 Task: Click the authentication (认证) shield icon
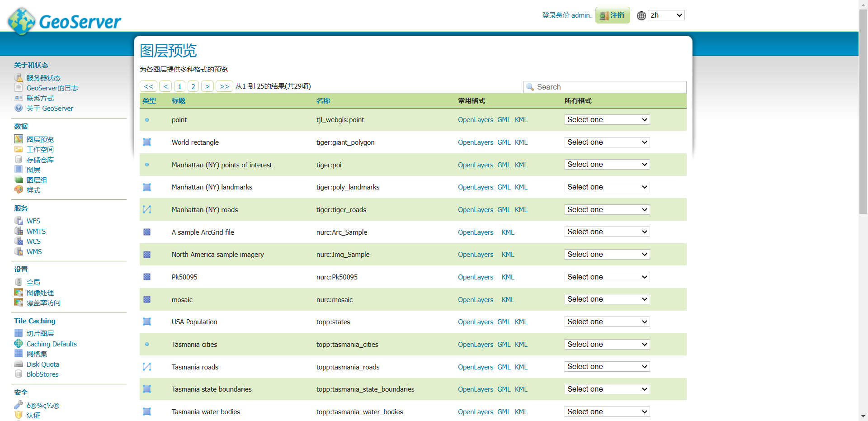click(19, 415)
